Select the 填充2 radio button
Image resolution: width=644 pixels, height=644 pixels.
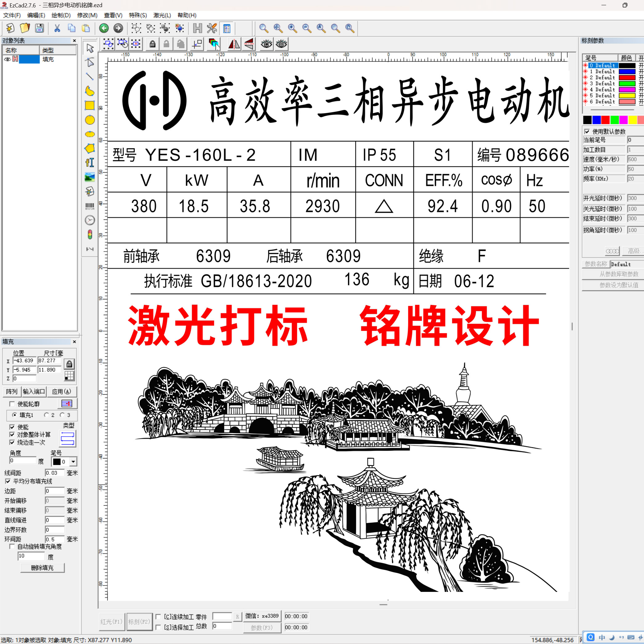(47, 415)
